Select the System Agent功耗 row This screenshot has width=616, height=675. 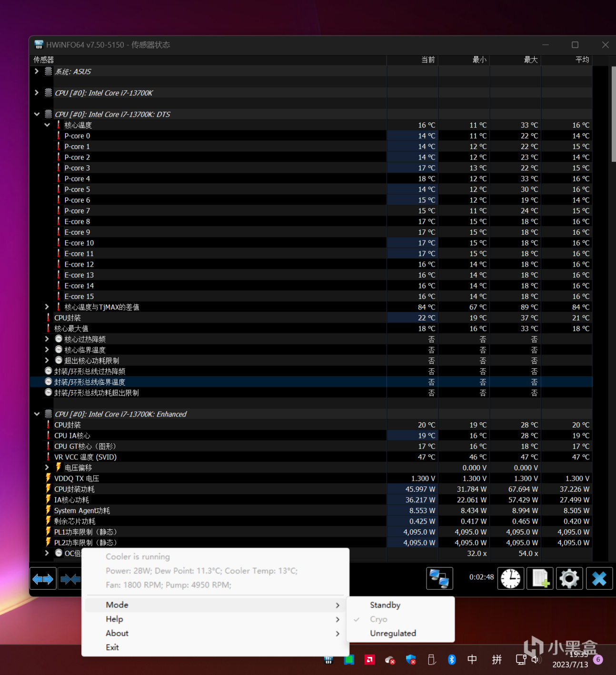pyautogui.click(x=311, y=511)
